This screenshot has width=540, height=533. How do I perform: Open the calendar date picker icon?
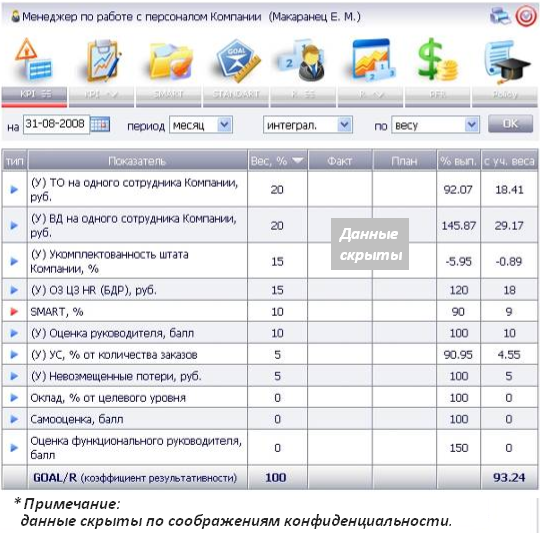[100, 124]
